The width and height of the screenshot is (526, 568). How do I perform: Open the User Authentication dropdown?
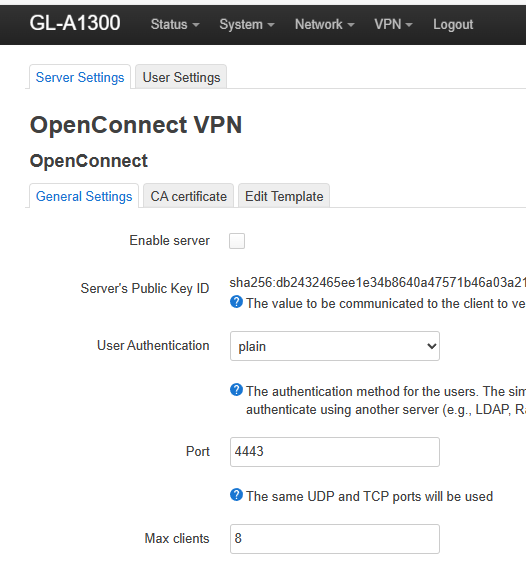point(335,346)
